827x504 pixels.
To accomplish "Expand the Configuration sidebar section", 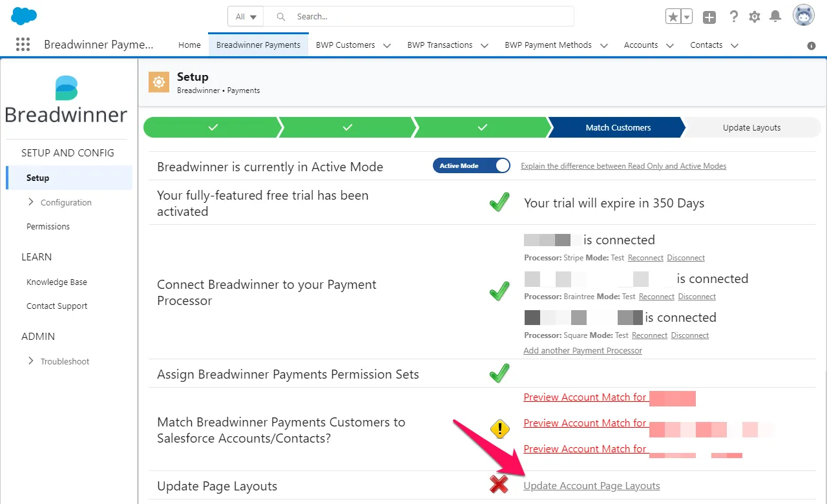I will click(31, 202).
